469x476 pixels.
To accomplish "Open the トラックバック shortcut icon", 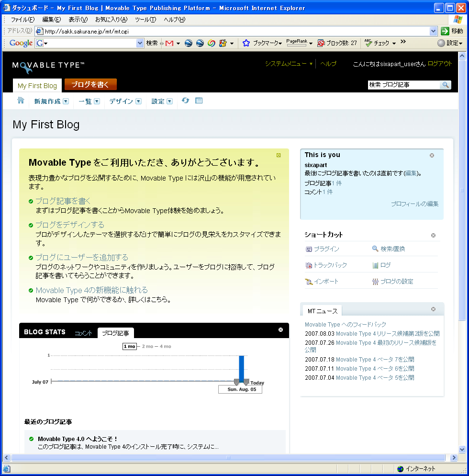I will pyautogui.click(x=309, y=265).
